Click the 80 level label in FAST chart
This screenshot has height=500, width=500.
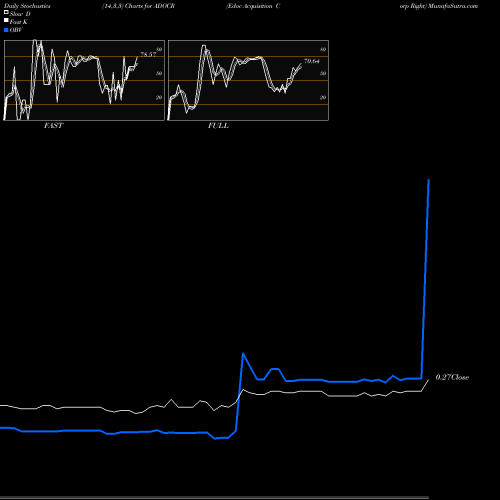click(159, 49)
